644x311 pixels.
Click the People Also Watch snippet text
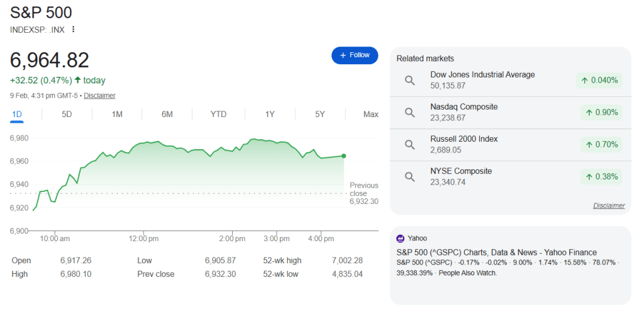coord(468,273)
